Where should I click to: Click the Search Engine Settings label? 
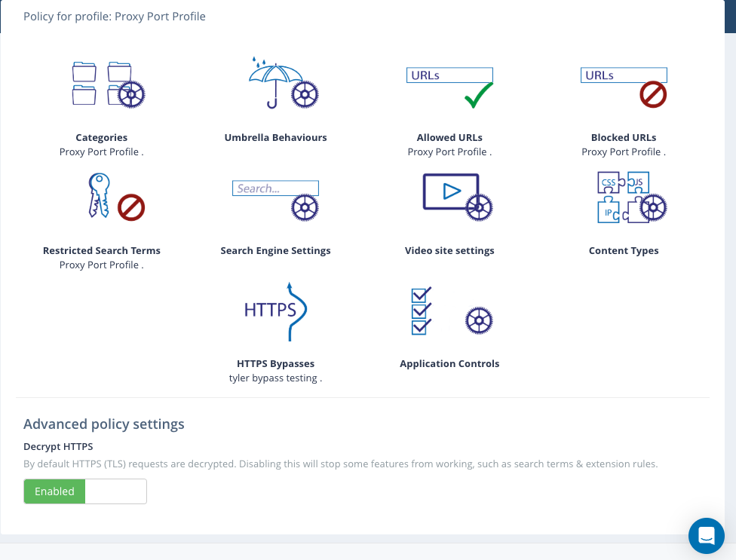(x=275, y=251)
